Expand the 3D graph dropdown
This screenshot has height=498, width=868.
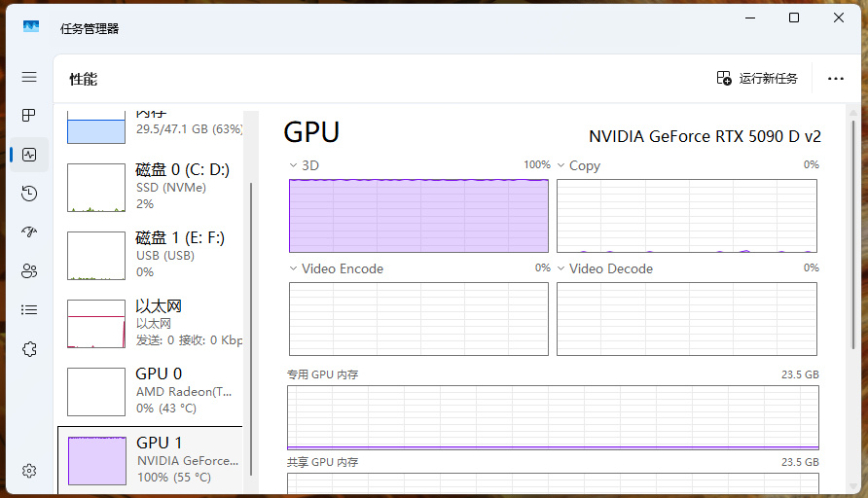tap(294, 165)
